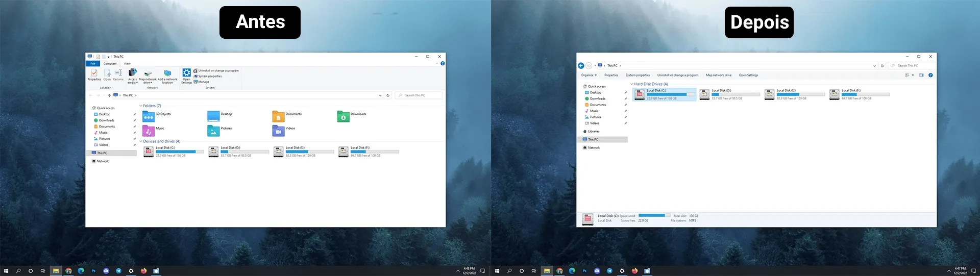
Task: Minimize the ribbon in Antes window
Action: (437, 64)
